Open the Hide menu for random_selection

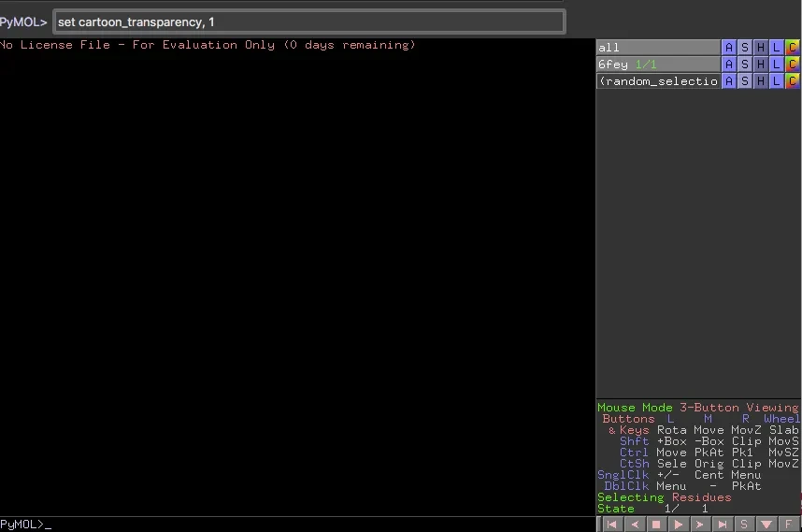[x=761, y=81]
